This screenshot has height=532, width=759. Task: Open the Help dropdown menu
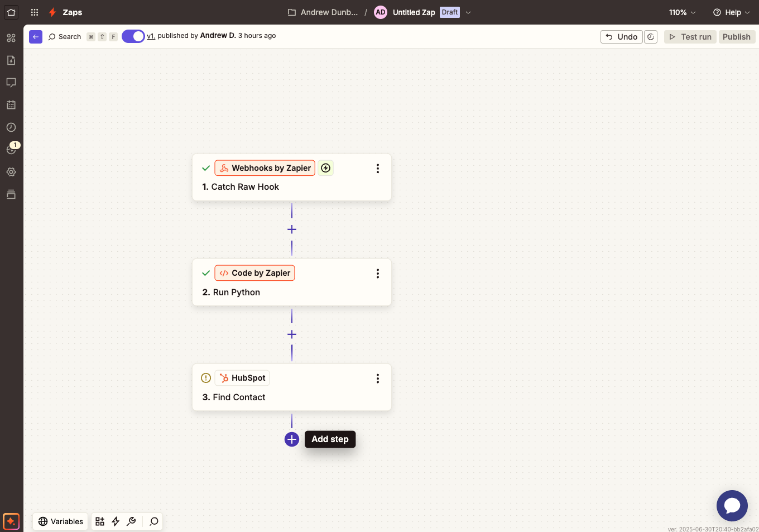coord(731,12)
